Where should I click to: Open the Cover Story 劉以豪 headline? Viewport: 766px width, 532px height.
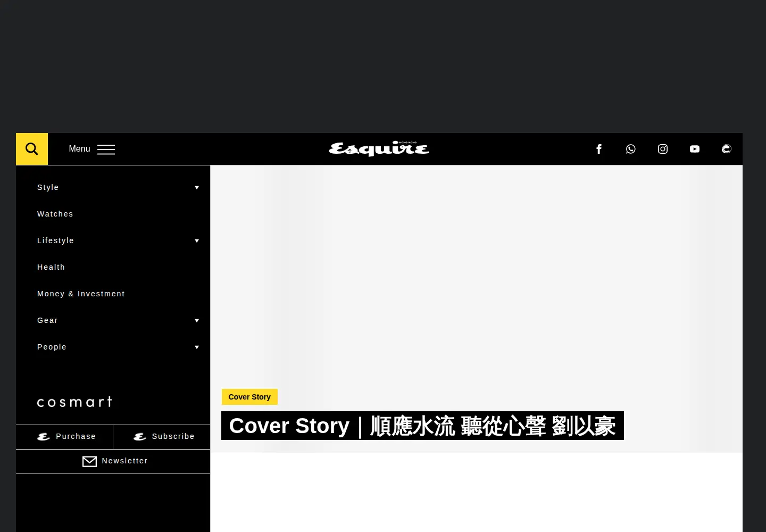pyautogui.click(x=422, y=426)
